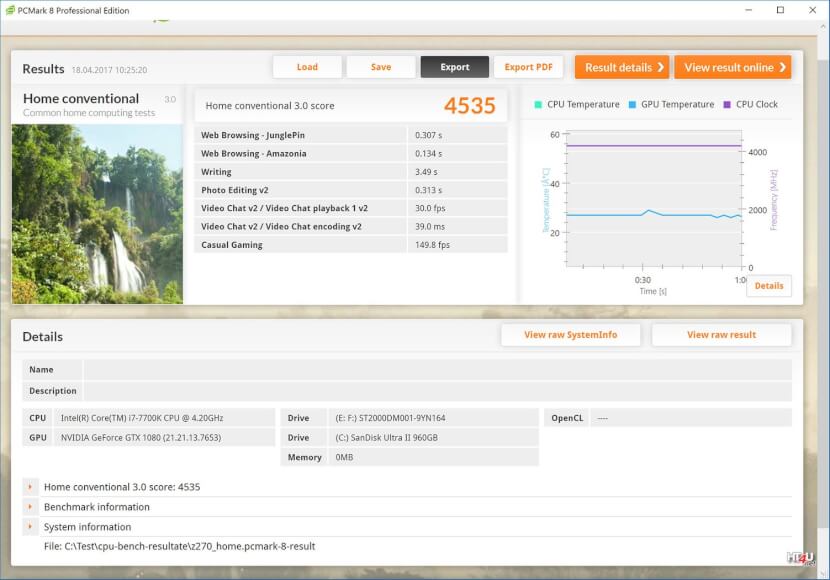This screenshot has height=580, width=830.
Task: Click the waterfall benchmark thumbnail
Action: [x=97, y=214]
